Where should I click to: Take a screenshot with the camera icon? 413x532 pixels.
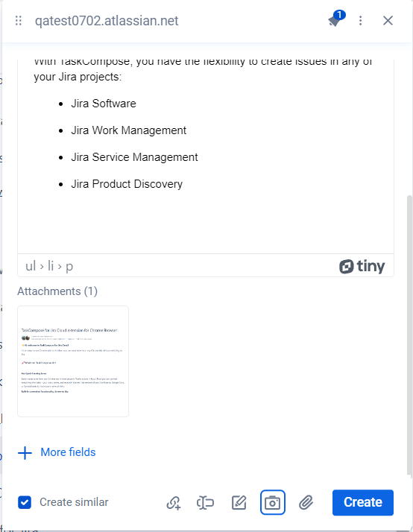point(273,502)
